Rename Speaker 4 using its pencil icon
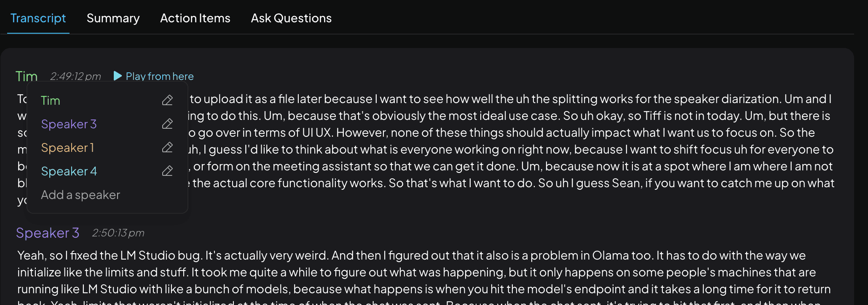This screenshot has width=868, height=305. coord(167,171)
